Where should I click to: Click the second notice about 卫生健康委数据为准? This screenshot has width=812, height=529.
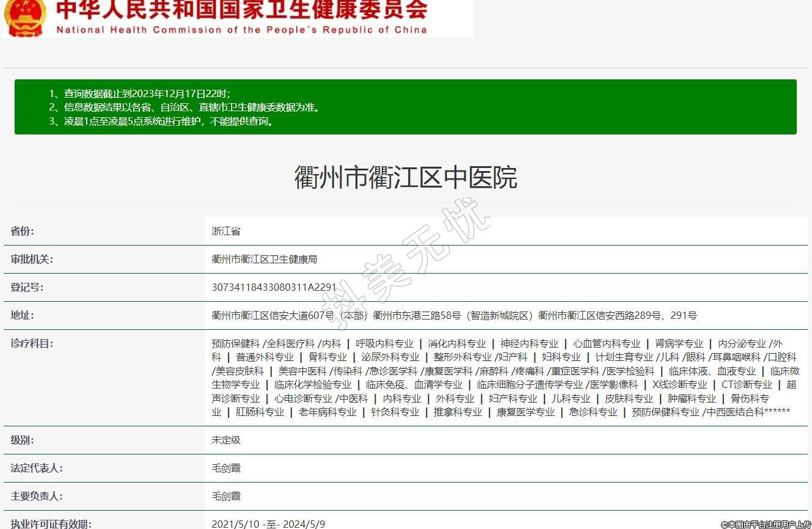[185, 108]
